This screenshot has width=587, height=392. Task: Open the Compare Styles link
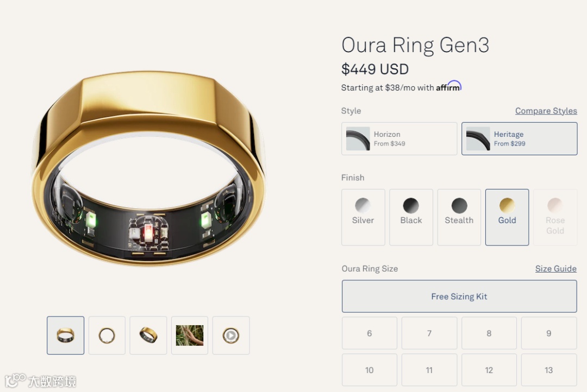click(546, 111)
